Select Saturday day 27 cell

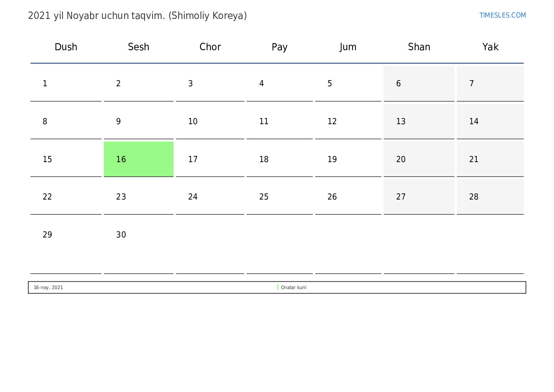[x=419, y=197]
